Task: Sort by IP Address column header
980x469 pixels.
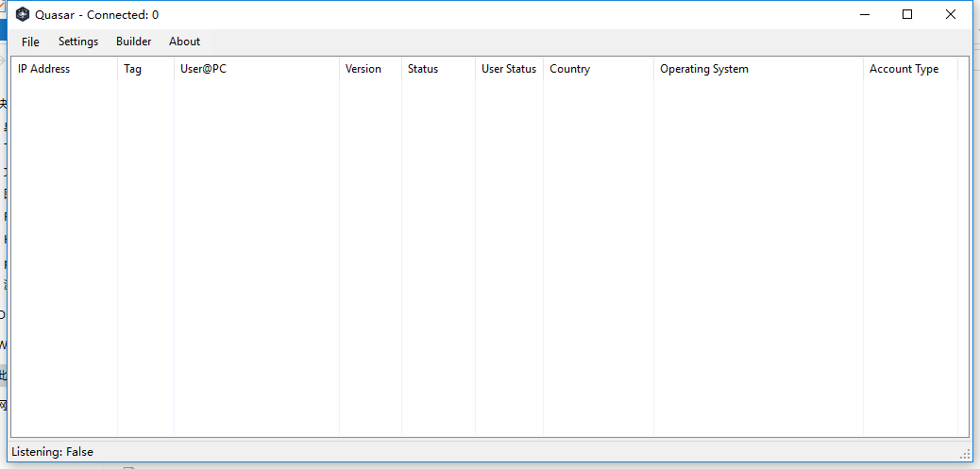Action: pyautogui.click(x=64, y=69)
